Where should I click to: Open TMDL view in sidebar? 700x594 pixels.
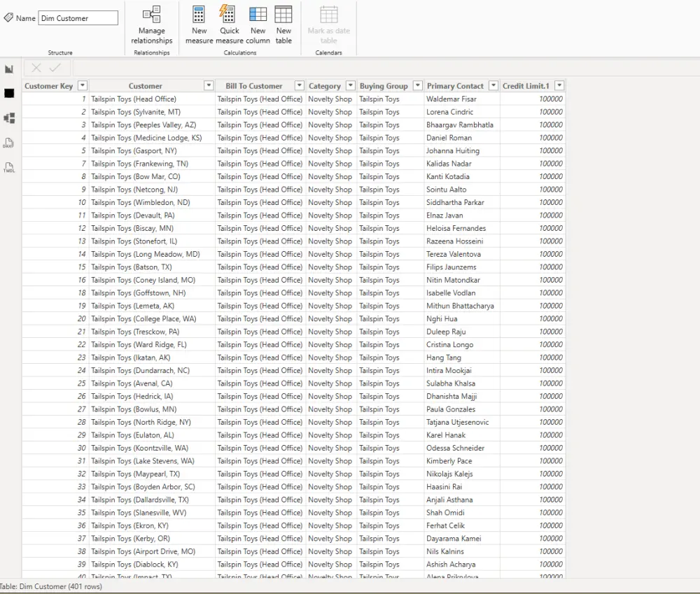tap(9, 167)
